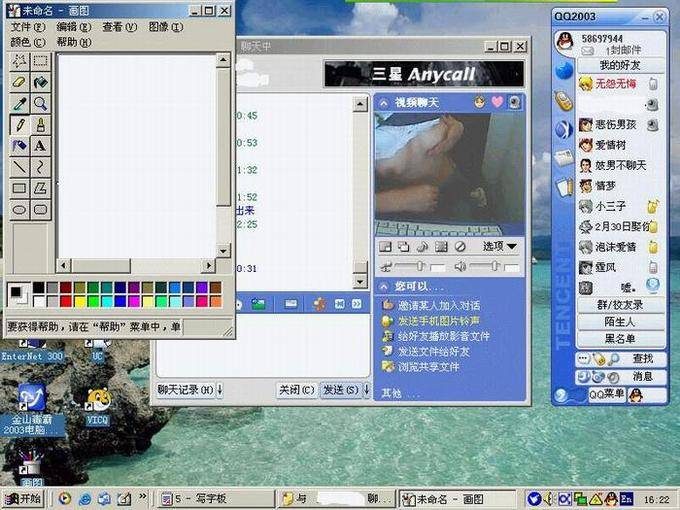This screenshot has height=510, width=680.
Task: Open the 帮助(H) menu in Paint
Action: coord(74,42)
